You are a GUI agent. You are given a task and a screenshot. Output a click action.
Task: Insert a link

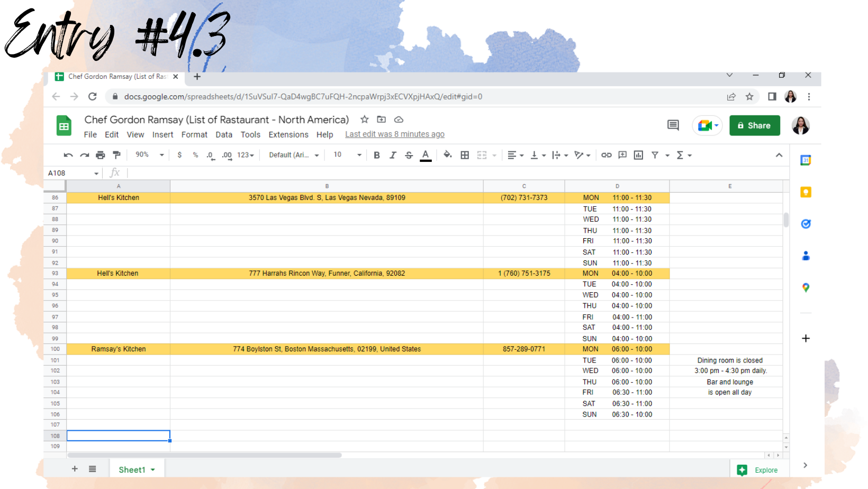[607, 155]
